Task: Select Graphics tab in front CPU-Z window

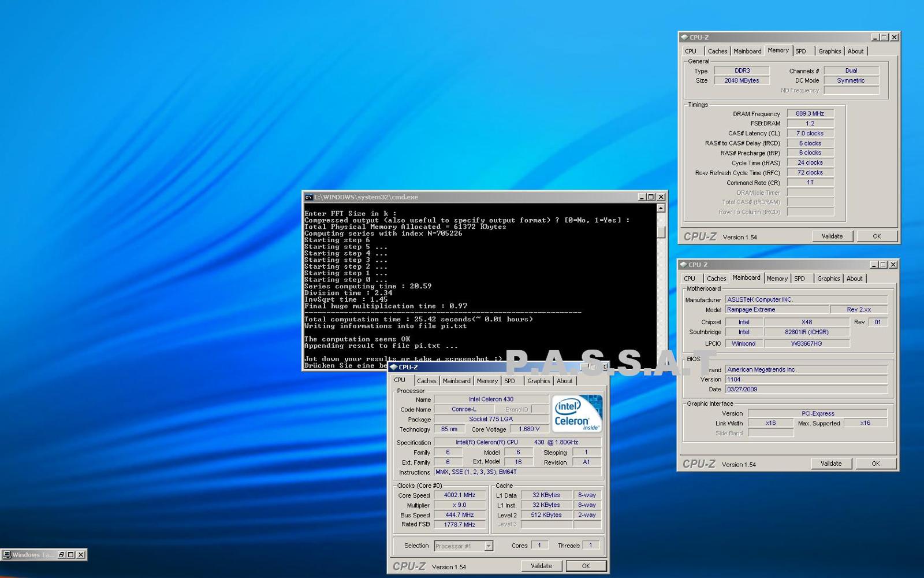Action: point(538,381)
